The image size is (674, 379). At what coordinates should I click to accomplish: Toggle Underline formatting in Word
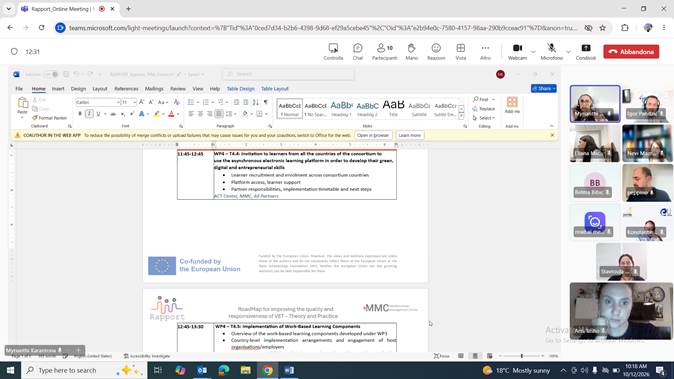point(98,114)
